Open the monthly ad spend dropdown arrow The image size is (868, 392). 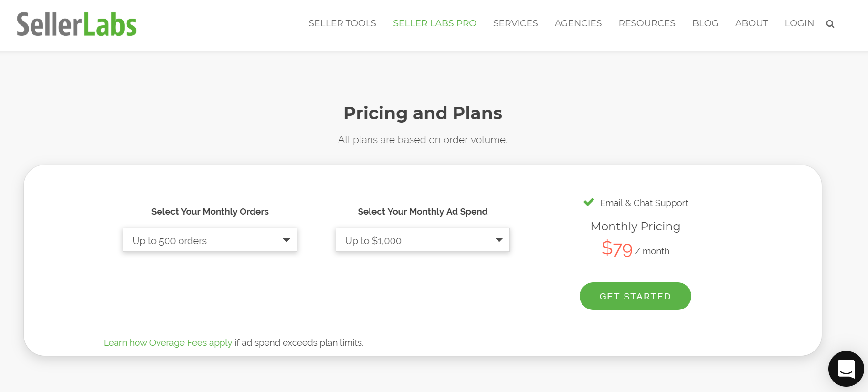[499, 240]
